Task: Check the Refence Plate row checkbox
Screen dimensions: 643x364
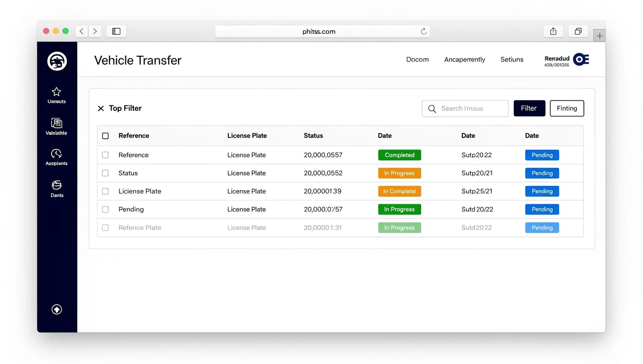Action: click(105, 227)
